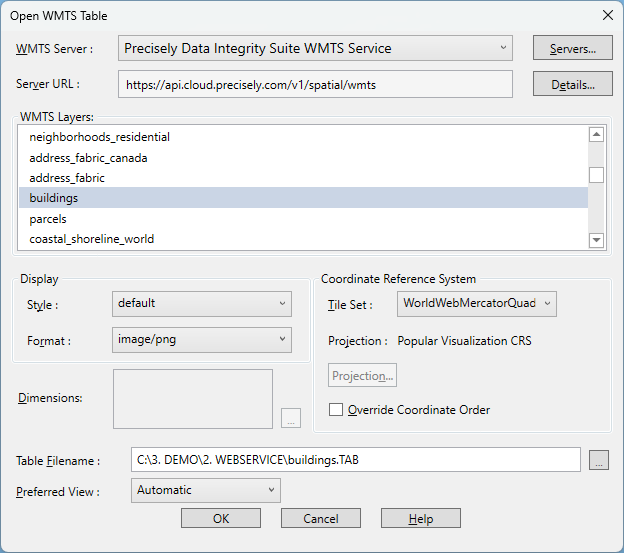Open the Format image/png dropdown
The image size is (624, 553).
click(x=202, y=340)
